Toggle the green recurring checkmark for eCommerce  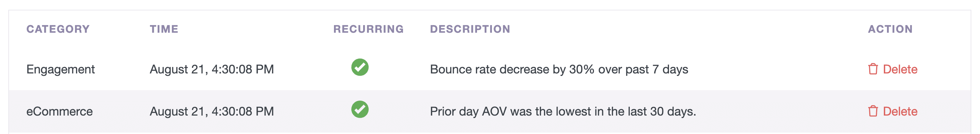(360, 109)
